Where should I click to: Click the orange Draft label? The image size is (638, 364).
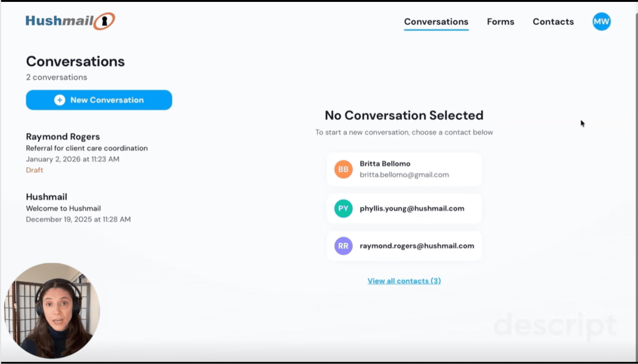[x=34, y=170]
